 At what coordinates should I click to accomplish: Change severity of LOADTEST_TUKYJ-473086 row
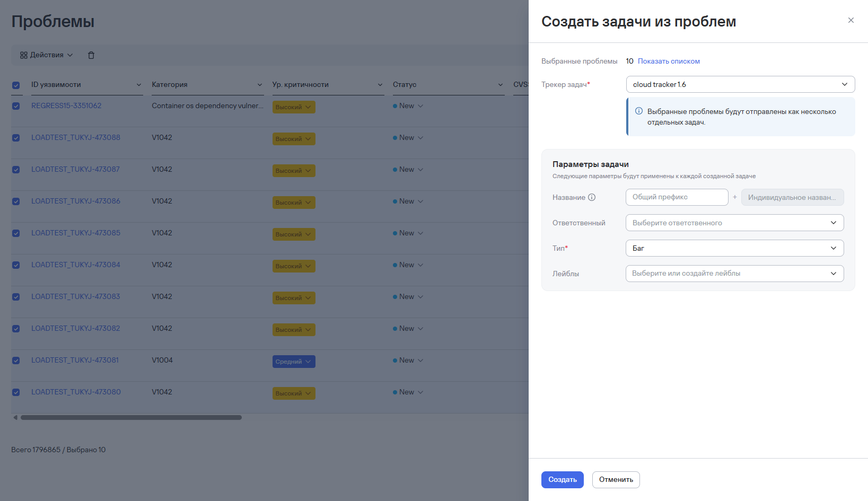click(x=294, y=203)
